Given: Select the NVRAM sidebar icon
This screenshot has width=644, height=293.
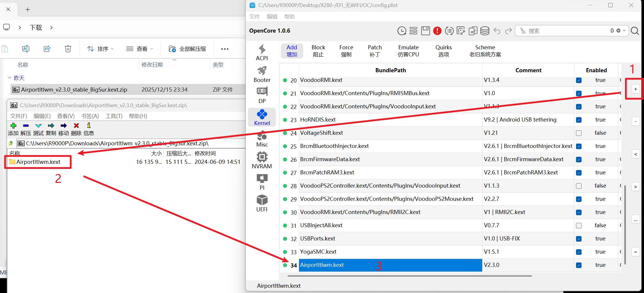Looking at the screenshot, I should [262, 160].
